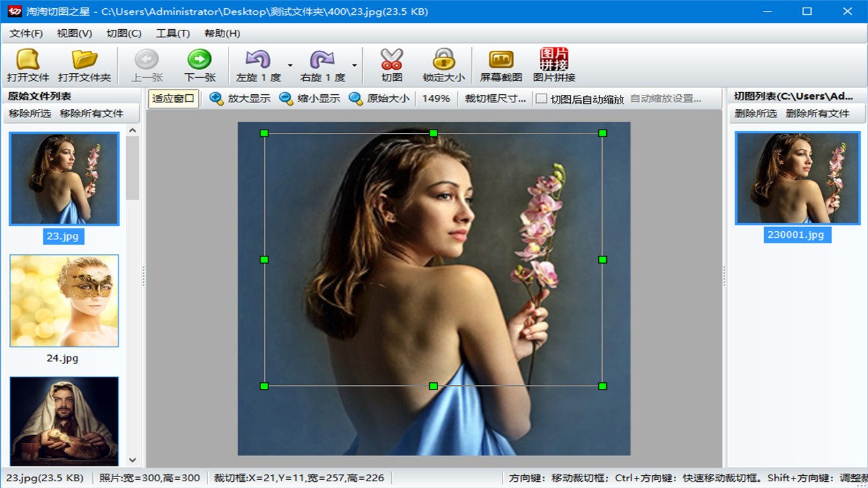Expand the rotate-right degree dropdown arrow
The height and width of the screenshot is (488, 868).
coord(354,66)
